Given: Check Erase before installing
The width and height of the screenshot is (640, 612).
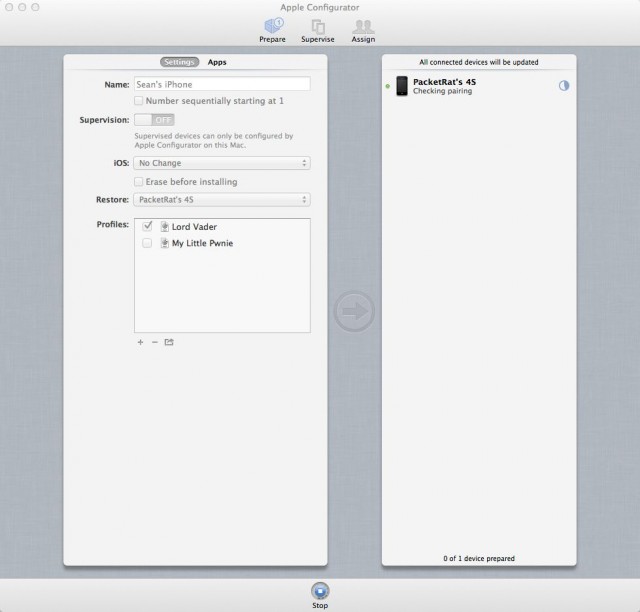Looking at the screenshot, I should 139,182.
